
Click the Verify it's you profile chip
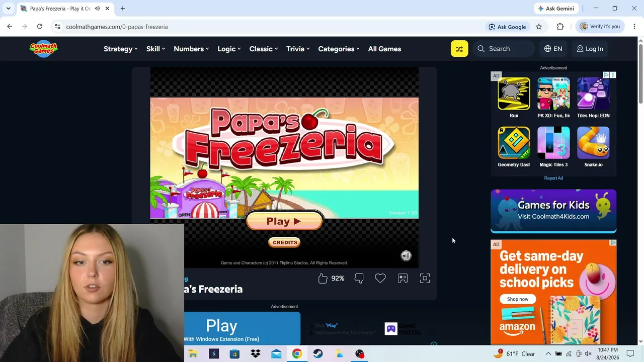(600, 27)
